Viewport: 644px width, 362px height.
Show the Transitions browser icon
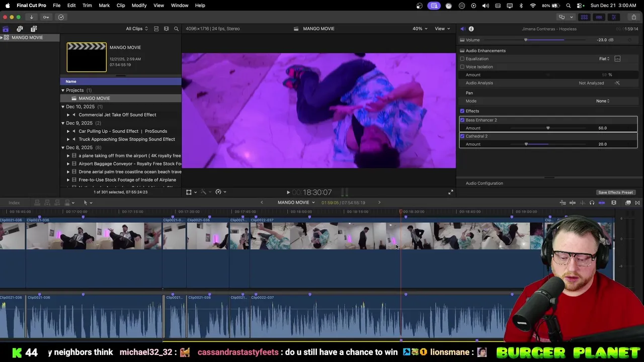[637, 203]
